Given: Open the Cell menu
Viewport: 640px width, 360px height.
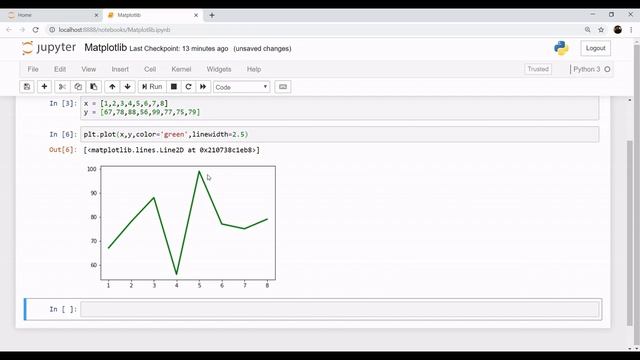Looking at the screenshot, I should (150, 69).
